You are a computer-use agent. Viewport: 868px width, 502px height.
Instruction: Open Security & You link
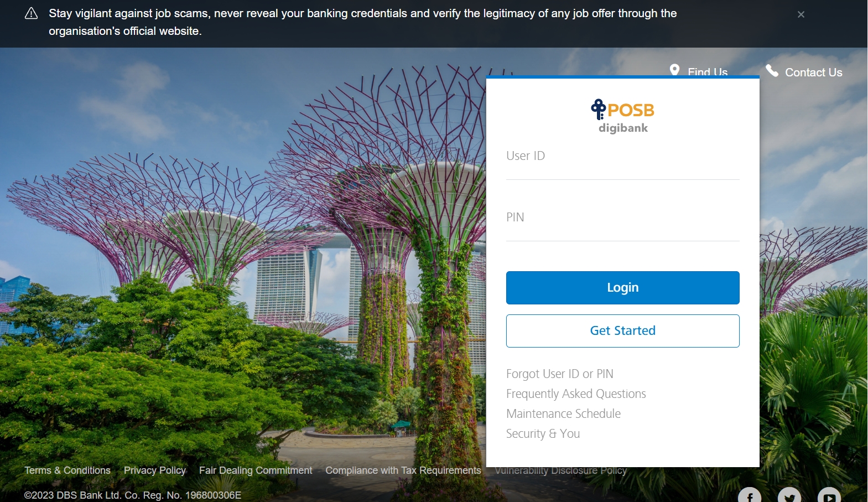543,434
